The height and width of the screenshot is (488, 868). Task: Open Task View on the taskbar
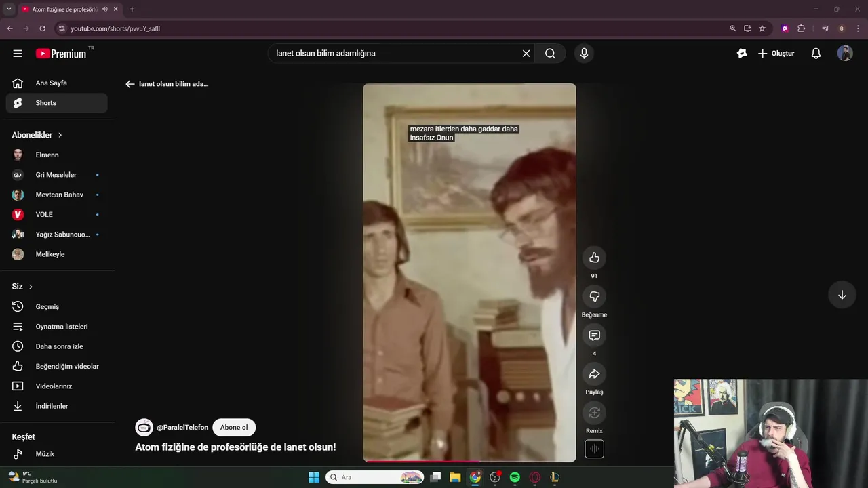click(x=435, y=477)
